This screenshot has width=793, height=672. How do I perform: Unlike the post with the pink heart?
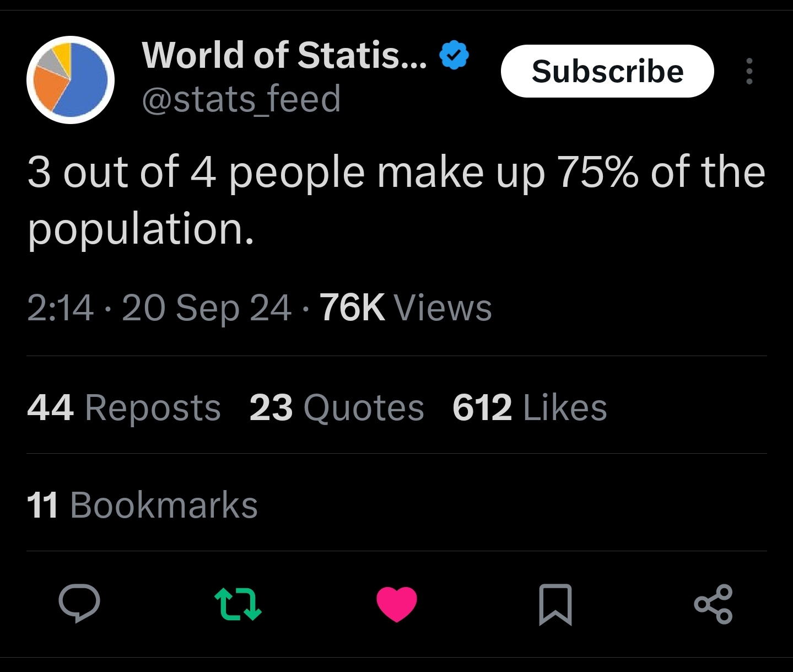[397, 604]
